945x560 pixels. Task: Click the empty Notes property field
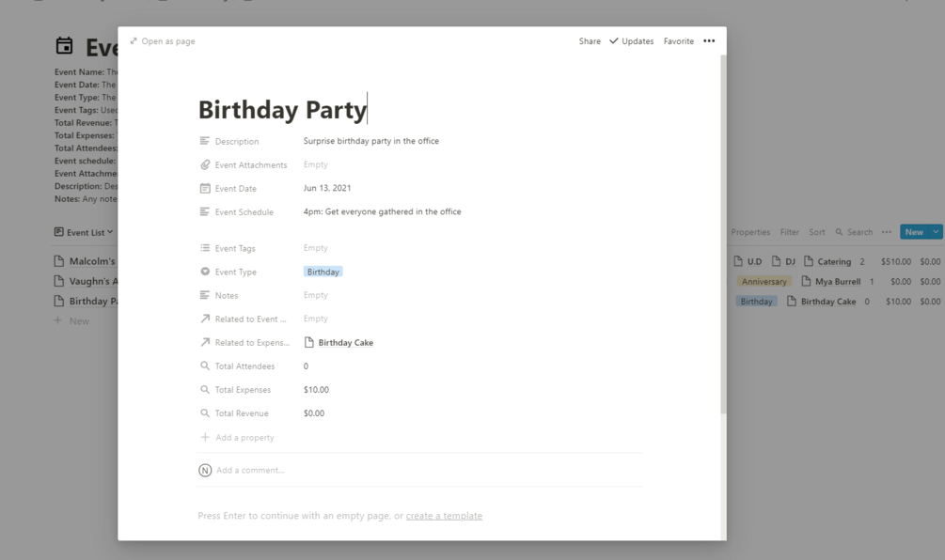coord(316,296)
